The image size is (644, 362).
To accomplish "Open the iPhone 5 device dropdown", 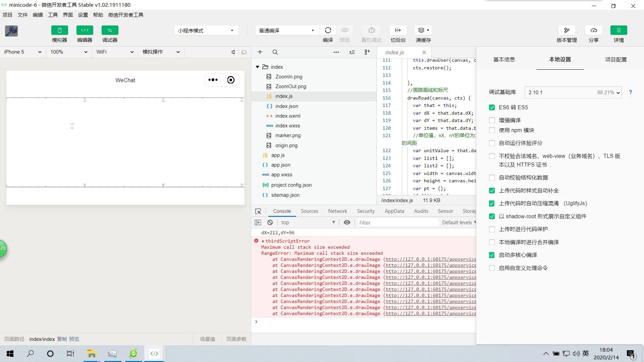I will pos(22,52).
